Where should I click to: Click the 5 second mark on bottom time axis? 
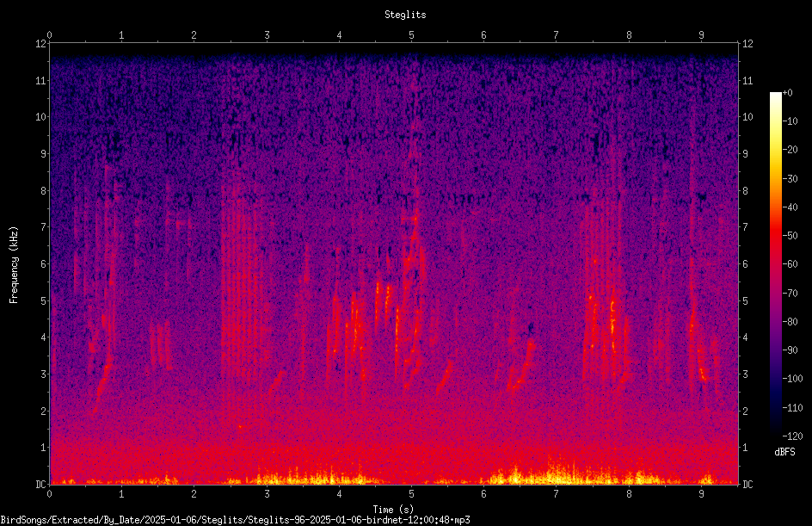click(412, 494)
